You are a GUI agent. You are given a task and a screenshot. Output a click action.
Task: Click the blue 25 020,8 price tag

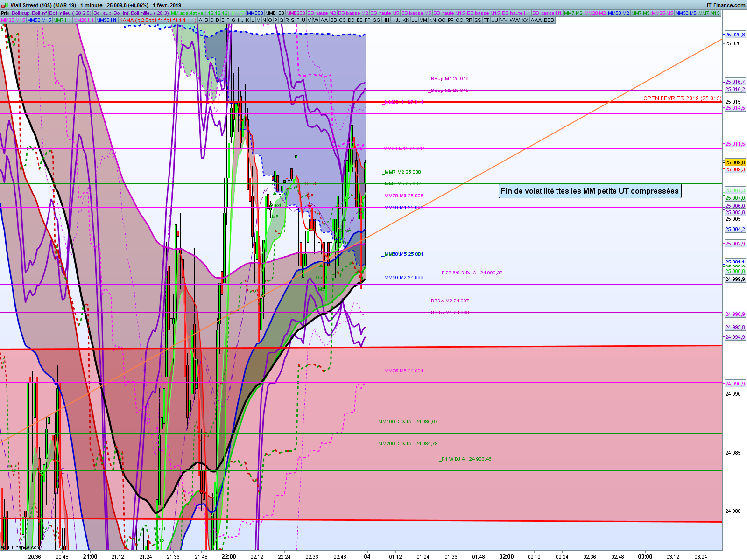(x=735, y=35)
